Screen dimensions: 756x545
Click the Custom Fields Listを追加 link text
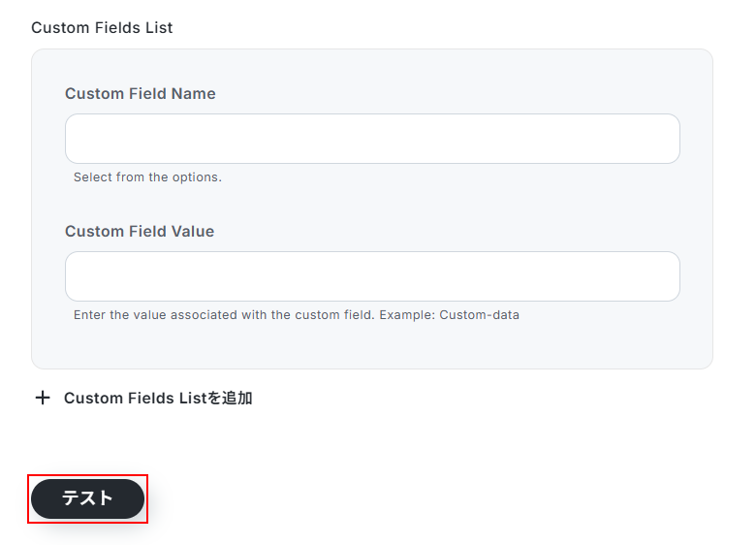click(158, 398)
